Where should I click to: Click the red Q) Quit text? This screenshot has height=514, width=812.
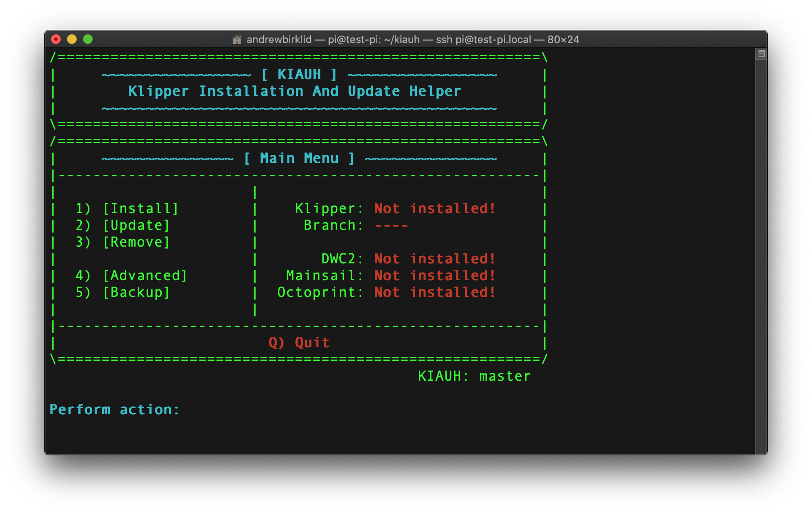pyautogui.click(x=299, y=342)
